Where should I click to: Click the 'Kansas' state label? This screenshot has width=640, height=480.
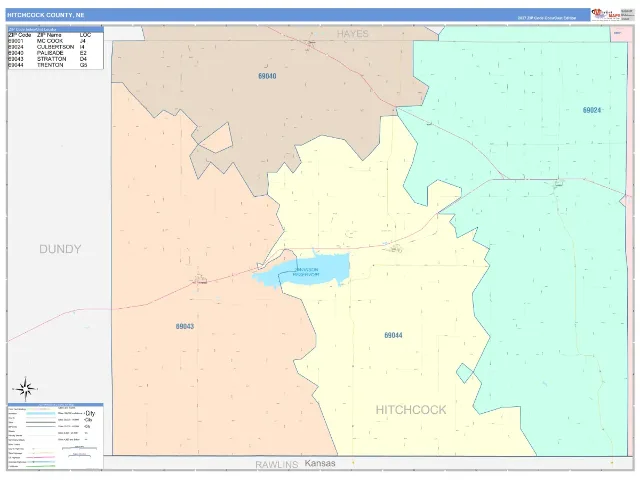[320, 463]
